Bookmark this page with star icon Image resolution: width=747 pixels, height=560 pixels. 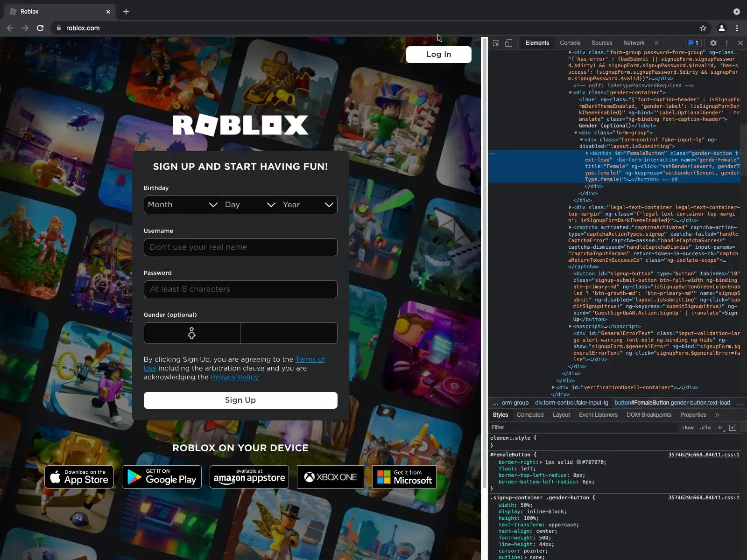[703, 28]
